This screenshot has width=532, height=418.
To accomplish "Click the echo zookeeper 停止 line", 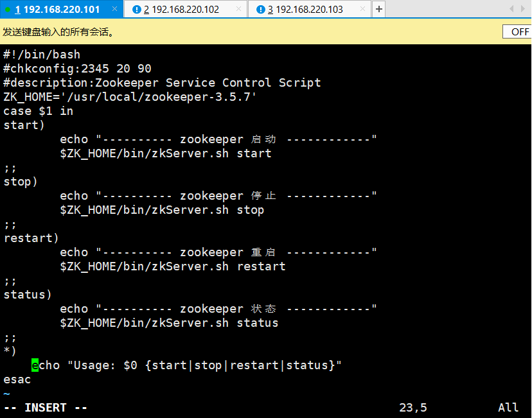I will 218,196.
